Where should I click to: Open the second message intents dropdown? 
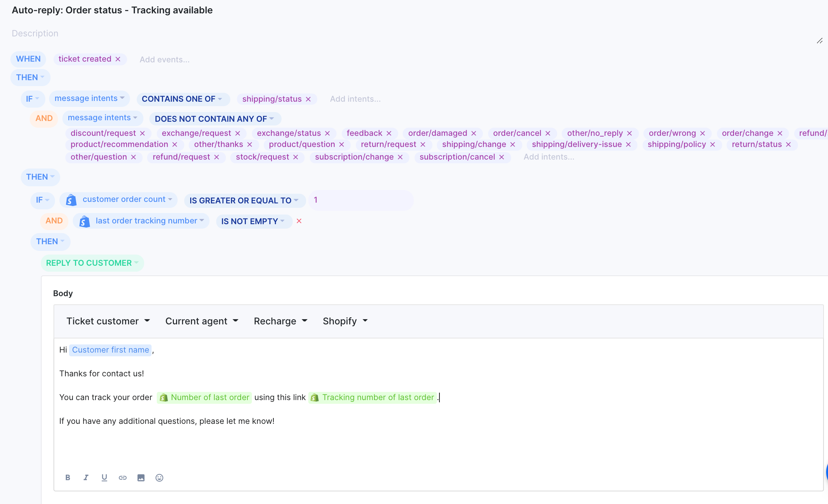(103, 118)
